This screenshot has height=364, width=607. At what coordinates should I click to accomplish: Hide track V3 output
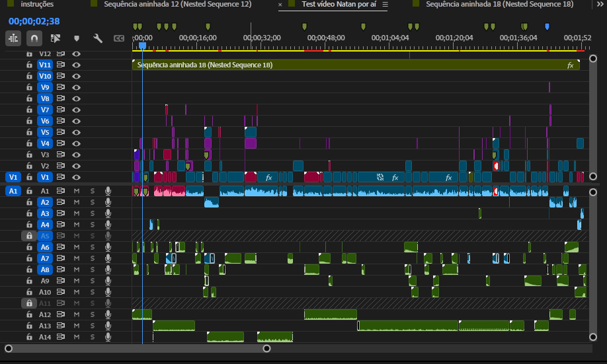pos(77,155)
